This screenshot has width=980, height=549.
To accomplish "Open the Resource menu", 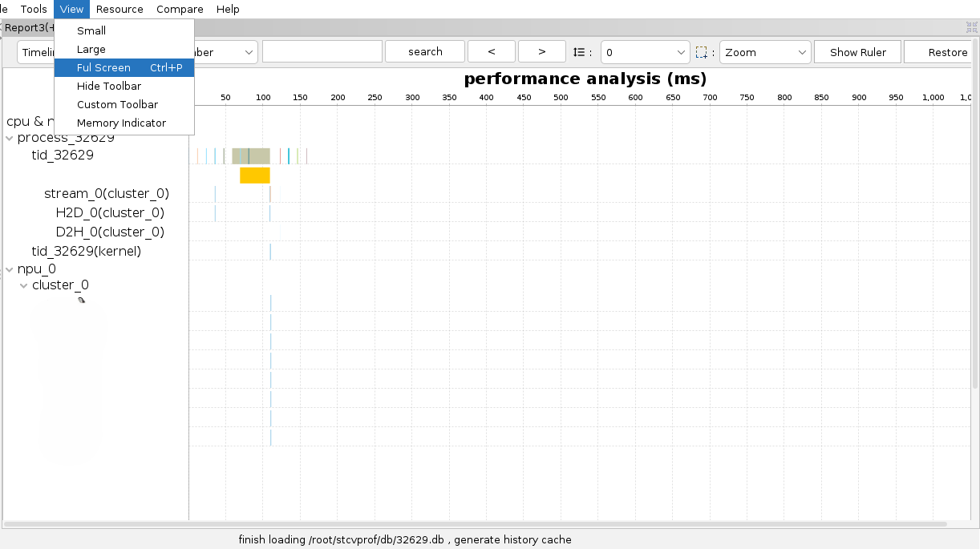I will tap(119, 10).
